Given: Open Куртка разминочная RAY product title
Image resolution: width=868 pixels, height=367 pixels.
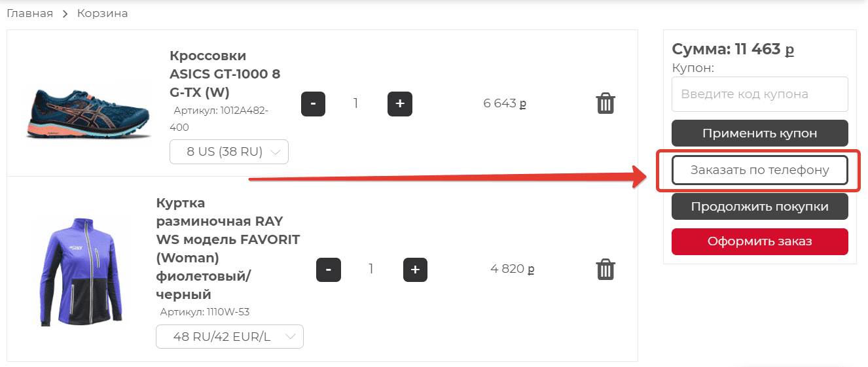Looking at the screenshot, I should (x=228, y=249).
